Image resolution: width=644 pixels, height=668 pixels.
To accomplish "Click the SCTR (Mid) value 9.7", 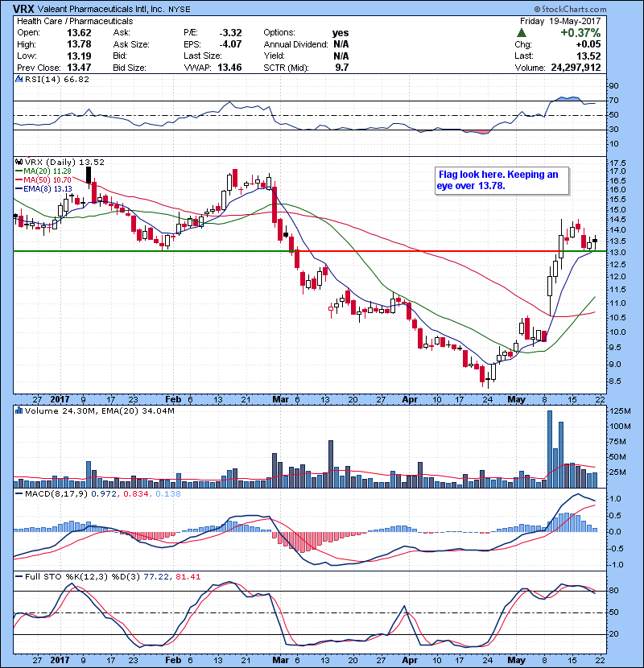I will click(342, 68).
